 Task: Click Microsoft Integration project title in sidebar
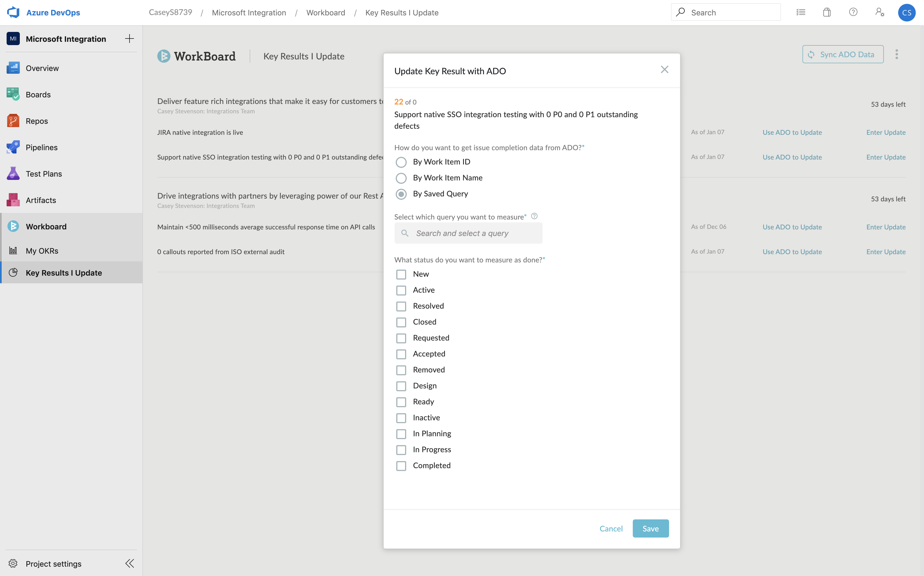[x=66, y=39]
